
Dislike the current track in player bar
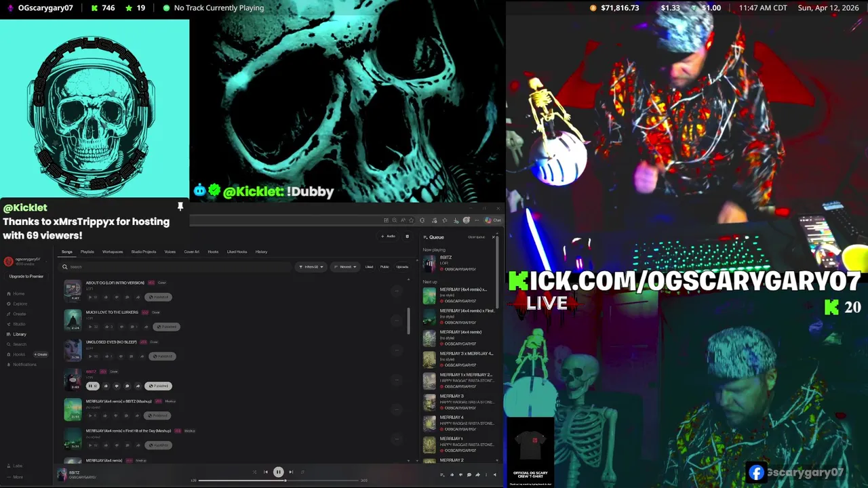460,474
